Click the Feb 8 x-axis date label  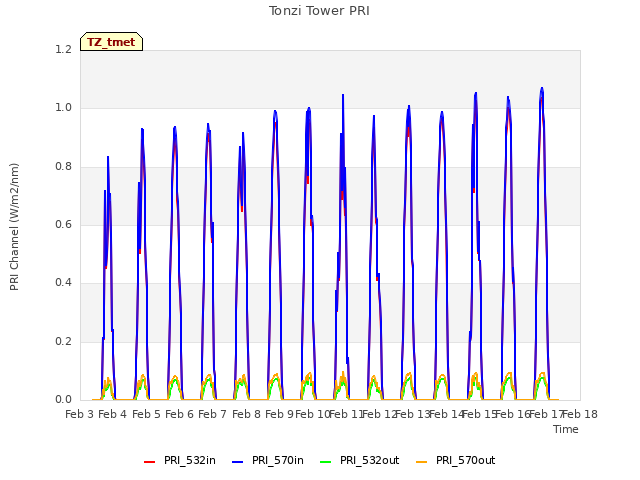[x=246, y=414]
